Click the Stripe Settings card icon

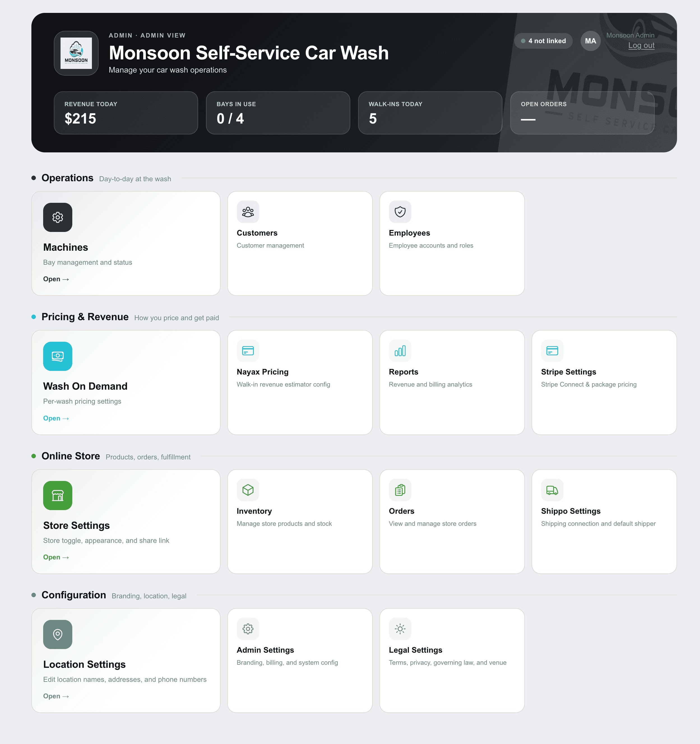(552, 351)
